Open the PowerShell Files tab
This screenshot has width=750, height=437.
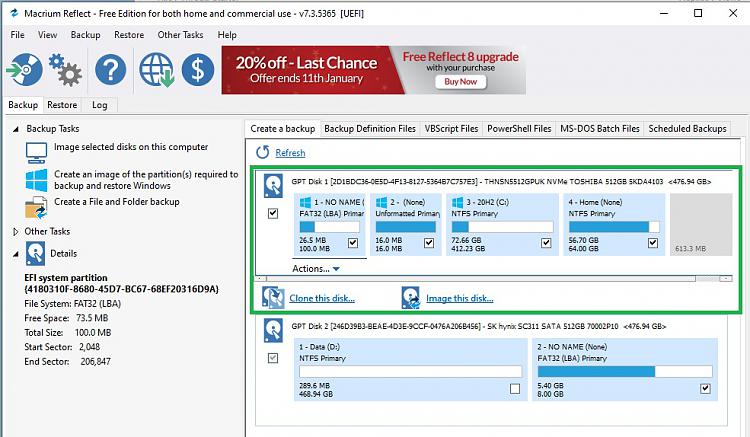coord(519,129)
